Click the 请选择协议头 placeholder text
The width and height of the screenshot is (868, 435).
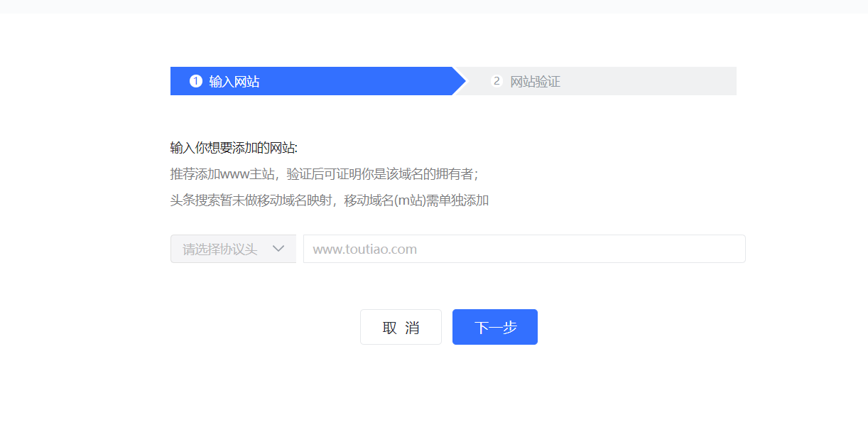pos(219,249)
